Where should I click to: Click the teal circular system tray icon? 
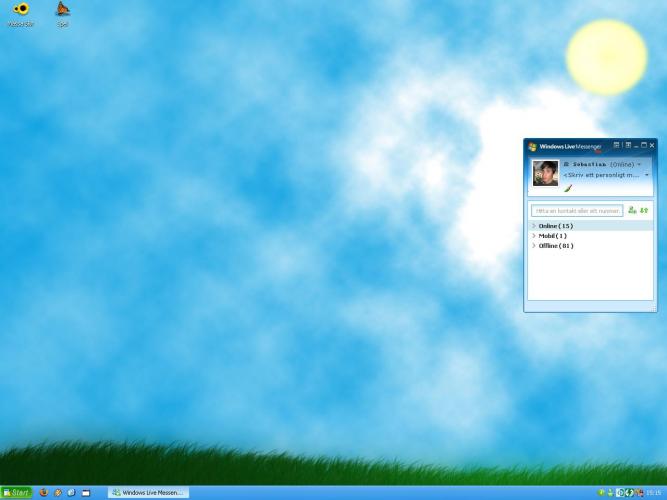(620, 493)
